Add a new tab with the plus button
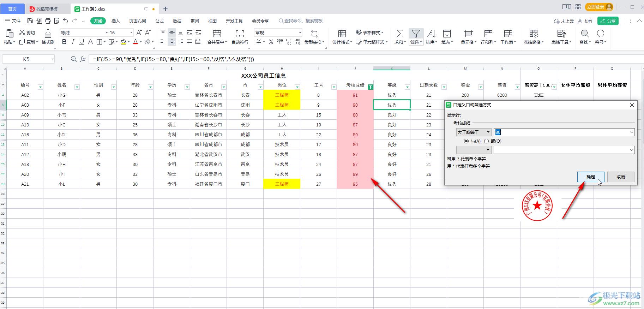This screenshot has height=309, width=644. coord(165,9)
